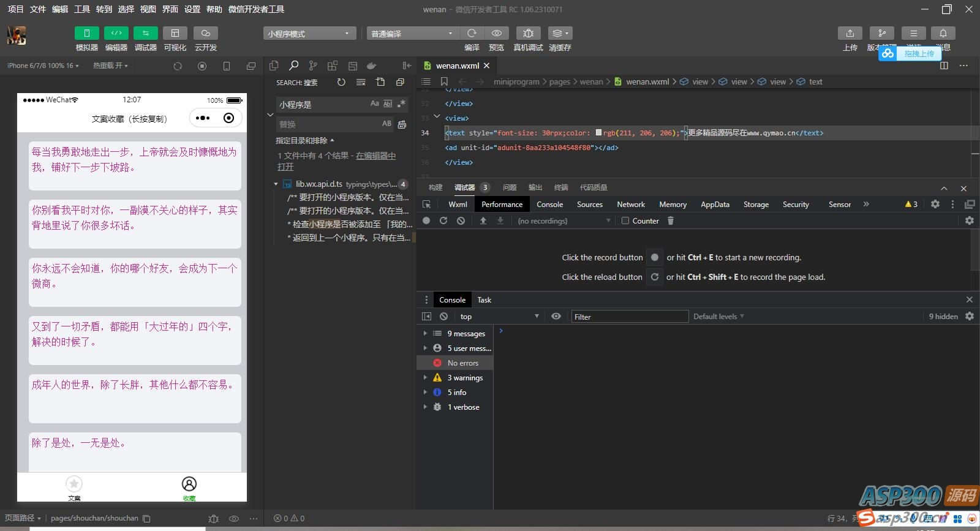
Task: Switch to the Network tab
Action: point(630,205)
